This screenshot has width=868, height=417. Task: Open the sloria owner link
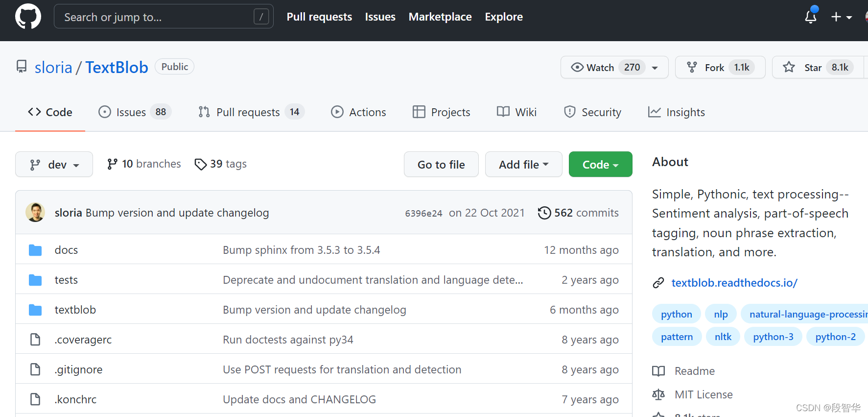53,67
